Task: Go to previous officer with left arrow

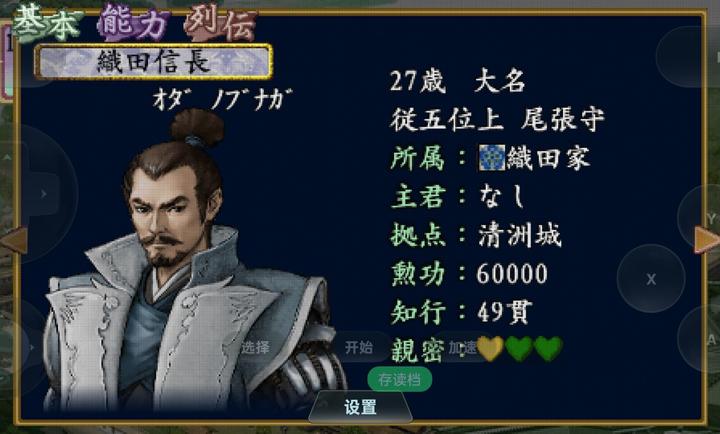Action: (x=13, y=240)
